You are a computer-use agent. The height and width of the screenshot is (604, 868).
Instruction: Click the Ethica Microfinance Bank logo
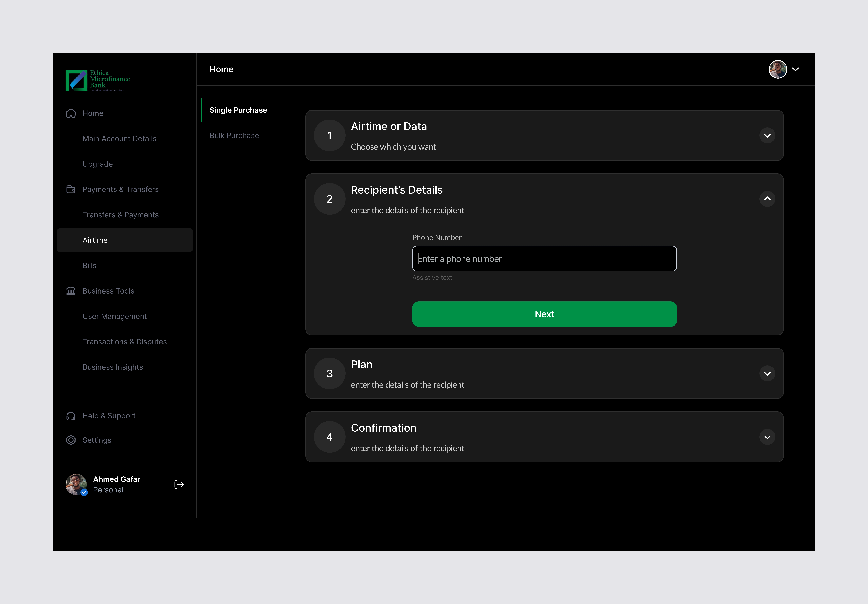click(98, 80)
